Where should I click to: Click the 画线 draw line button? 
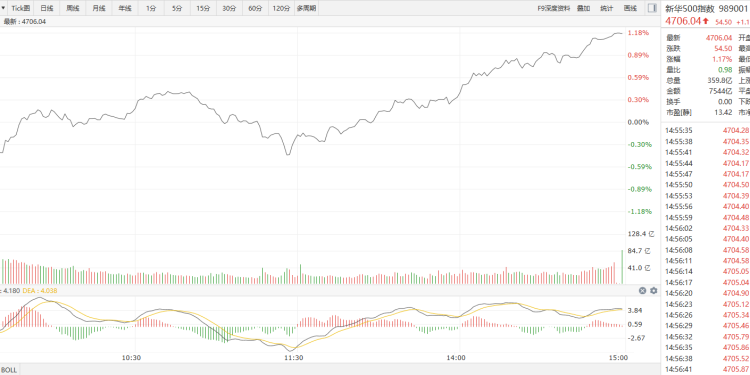630,8
